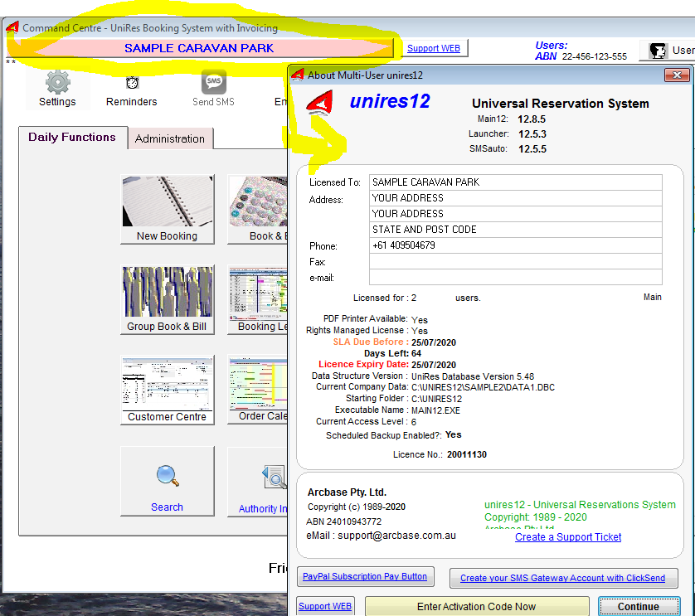Open PayPal Subscription Pay Button link
695x616 pixels.
pyautogui.click(x=365, y=576)
